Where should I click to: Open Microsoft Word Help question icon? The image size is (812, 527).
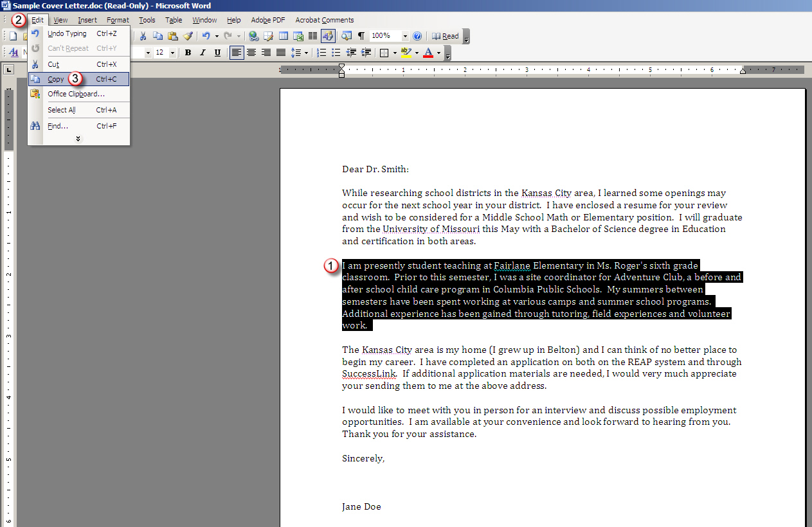click(x=417, y=36)
